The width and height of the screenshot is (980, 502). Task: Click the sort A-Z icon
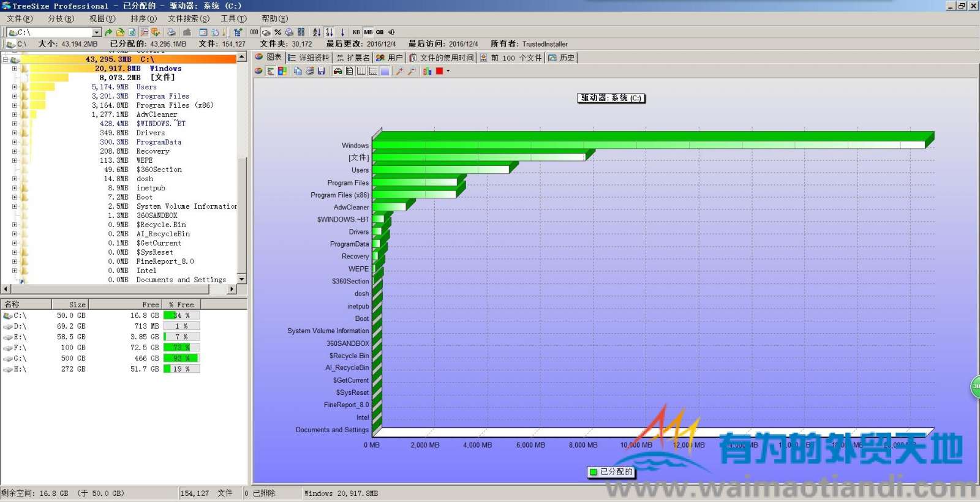tap(317, 32)
